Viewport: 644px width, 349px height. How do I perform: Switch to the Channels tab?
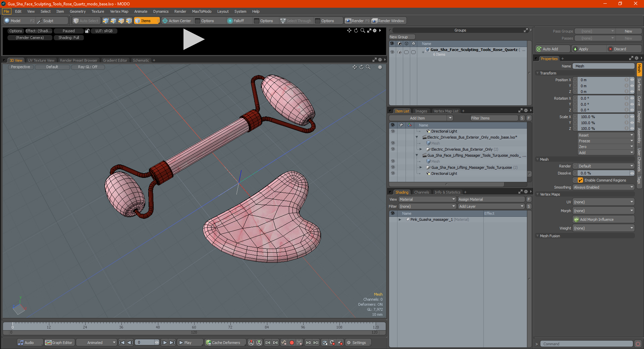[421, 192]
